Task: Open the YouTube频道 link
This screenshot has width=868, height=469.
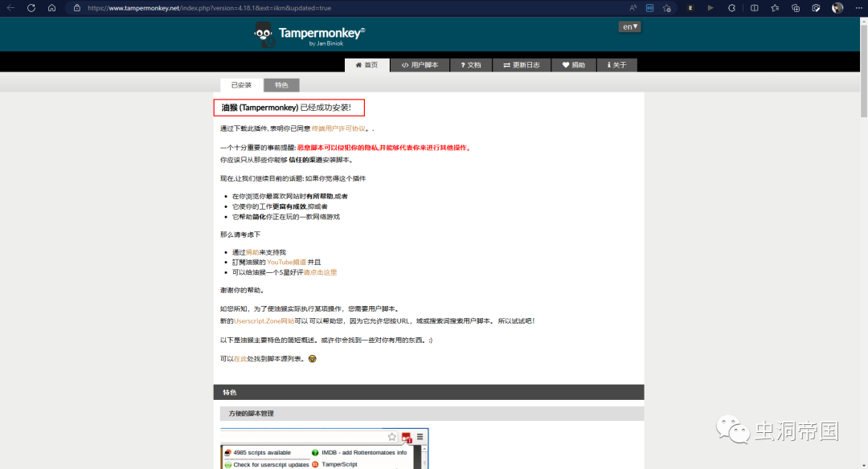Action: (286, 262)
